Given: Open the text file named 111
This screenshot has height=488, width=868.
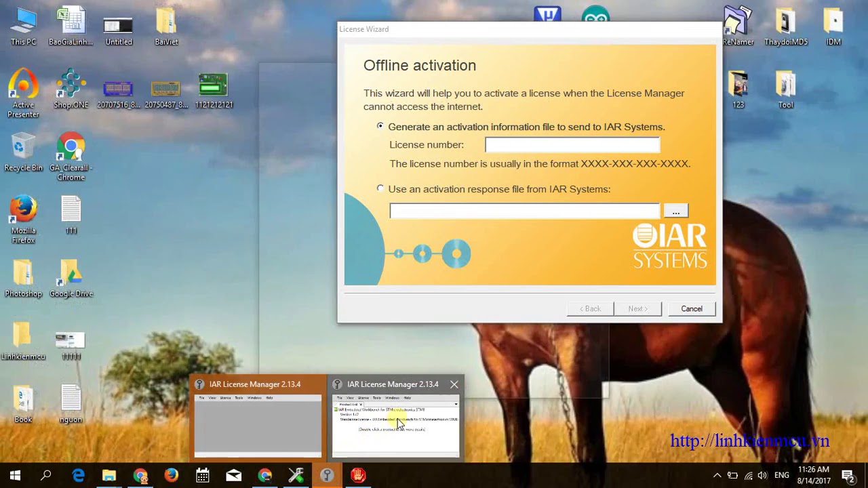Looking at the screenshot, I should 71,216.
